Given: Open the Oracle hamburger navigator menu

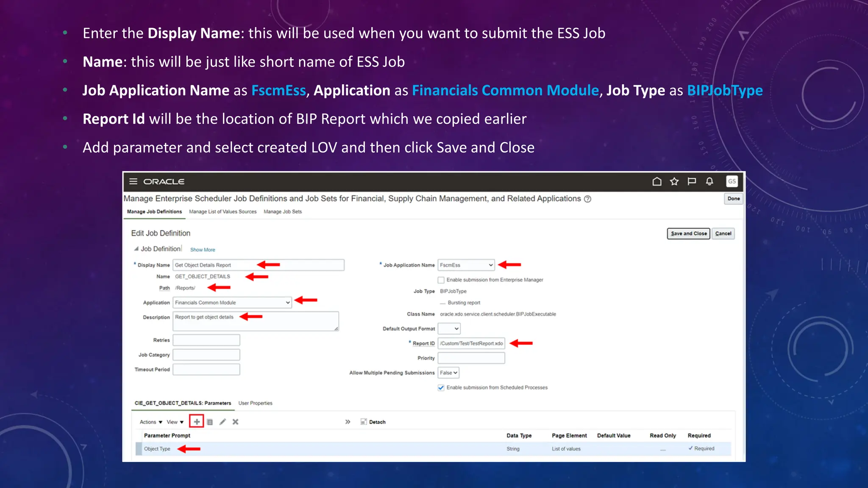Looking at the screenshot, I should 133,181.
